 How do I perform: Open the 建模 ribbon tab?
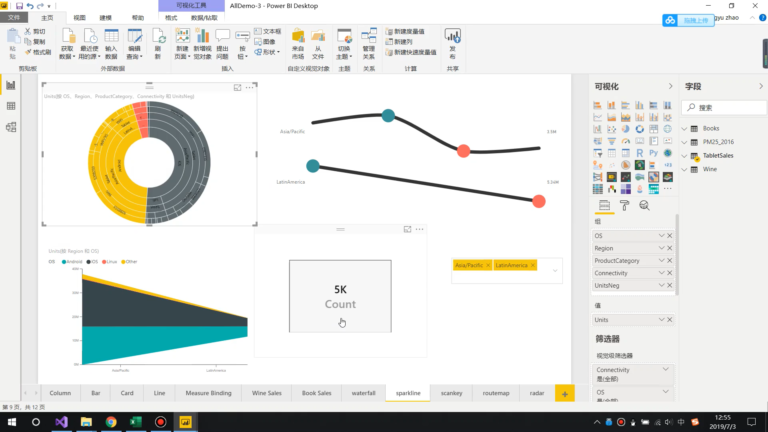coord(106,18)
